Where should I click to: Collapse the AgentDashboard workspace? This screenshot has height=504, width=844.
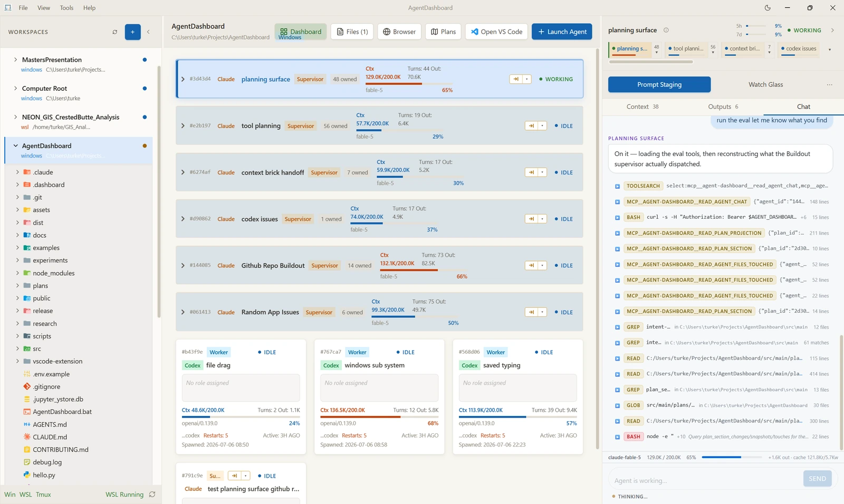click(15, 146)
